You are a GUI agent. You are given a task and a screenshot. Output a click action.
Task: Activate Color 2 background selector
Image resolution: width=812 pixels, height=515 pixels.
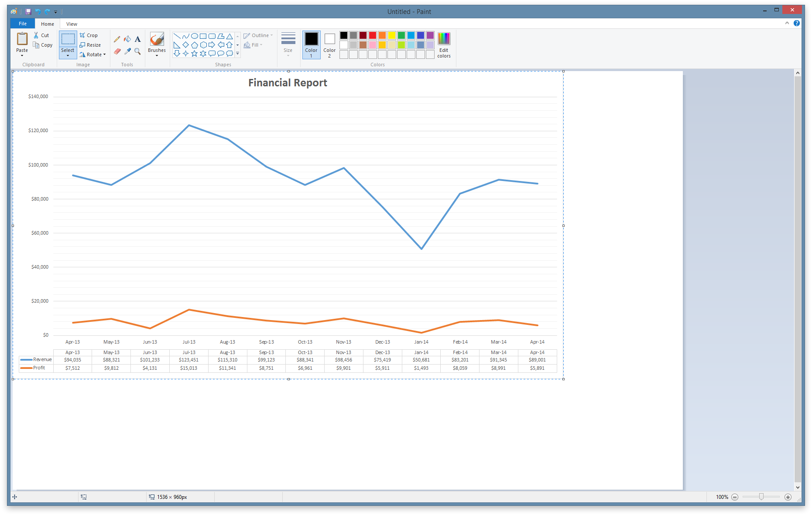pyautogui.click(x=330, y=45)
